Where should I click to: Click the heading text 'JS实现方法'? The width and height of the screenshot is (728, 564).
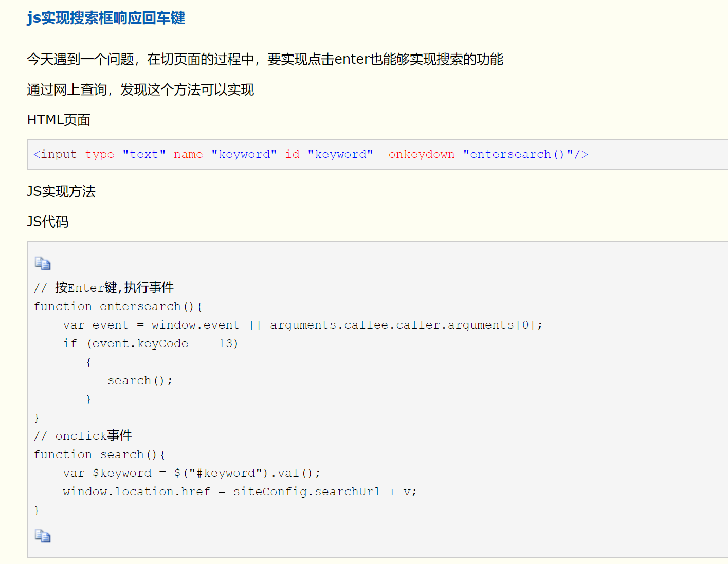pyautogui.click(x=61, y=192)
